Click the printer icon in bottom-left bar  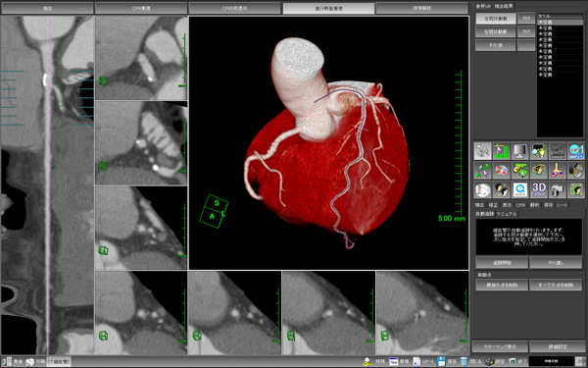[29, 362]
